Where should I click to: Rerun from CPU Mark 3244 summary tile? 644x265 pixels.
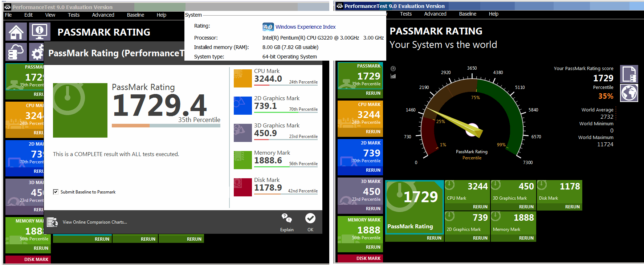tap(480, 207)
